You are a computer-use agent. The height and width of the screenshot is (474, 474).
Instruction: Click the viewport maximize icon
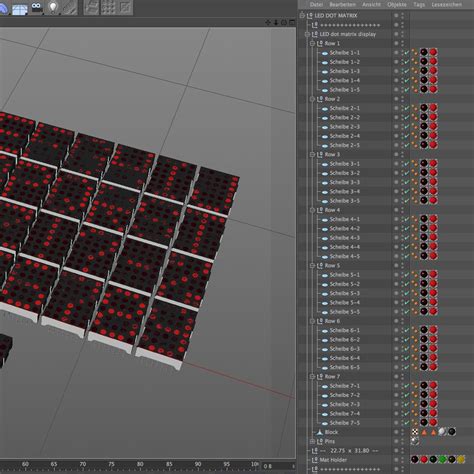[292, 22]
